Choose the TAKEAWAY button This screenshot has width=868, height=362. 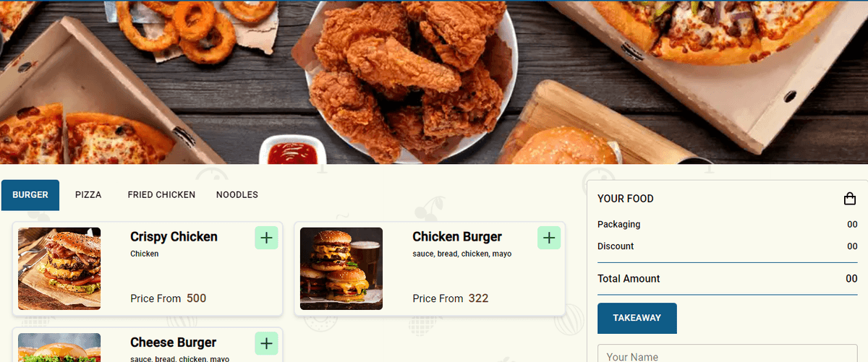pos(637,318)
